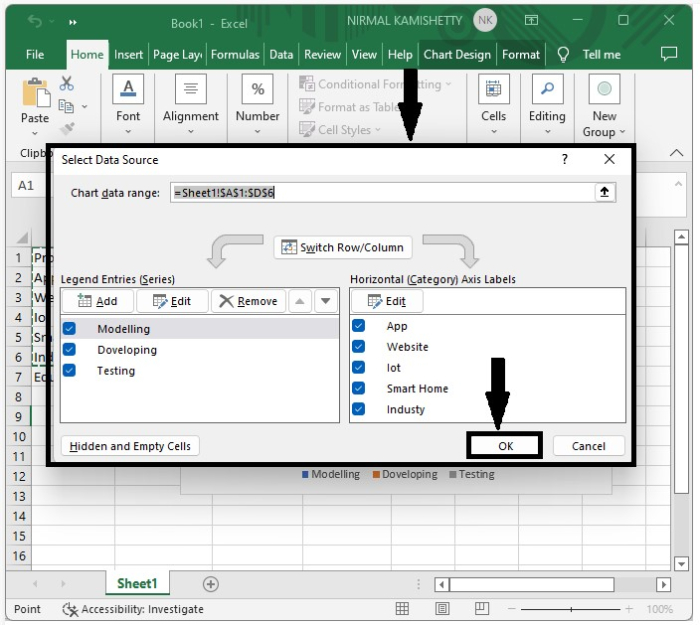The width and height of the screenshot is (700, 625).
Task: Uncheck the Smart Home category checkbox
Action: click(358, 388)
